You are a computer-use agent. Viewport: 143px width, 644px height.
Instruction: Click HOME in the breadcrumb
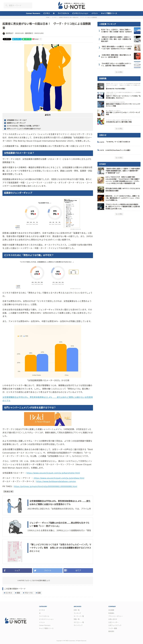tap(48, 18)
